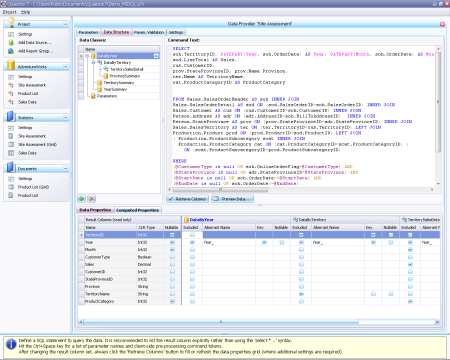
Task: Open the Product List (Grid) document
Action: click(33, 187)
